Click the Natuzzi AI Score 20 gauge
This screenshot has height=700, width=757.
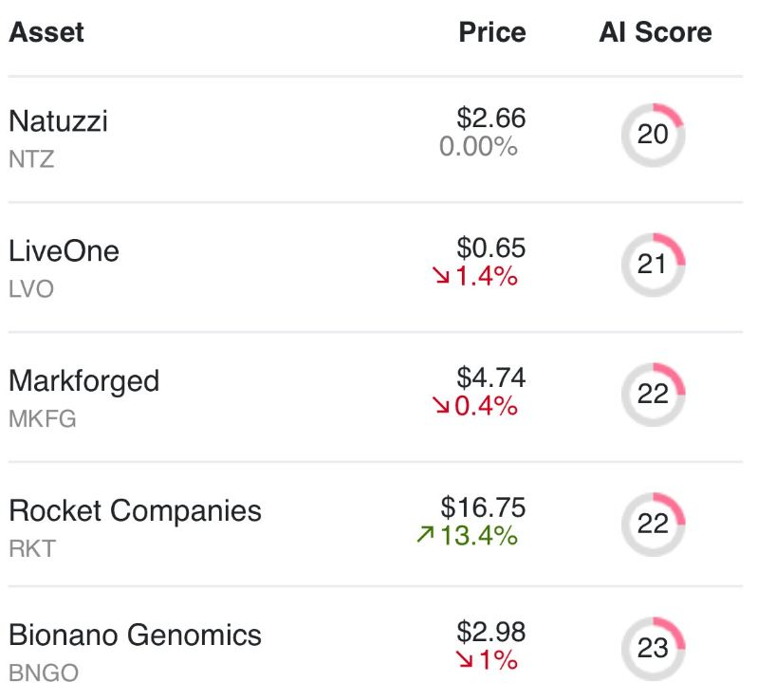click(653, 135)
